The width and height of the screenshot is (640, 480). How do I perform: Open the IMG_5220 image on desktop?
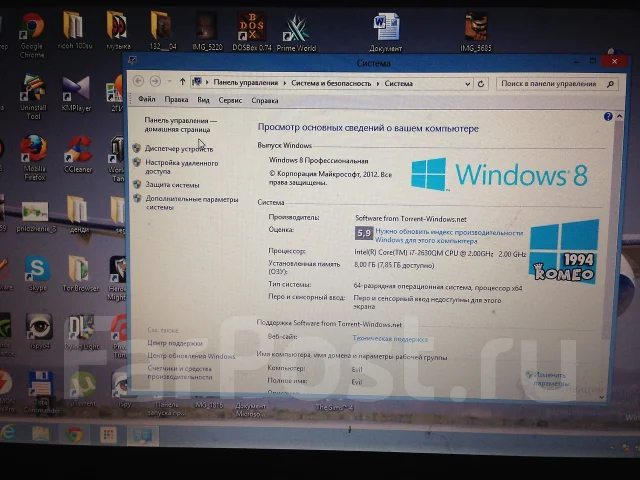[207, 32]
